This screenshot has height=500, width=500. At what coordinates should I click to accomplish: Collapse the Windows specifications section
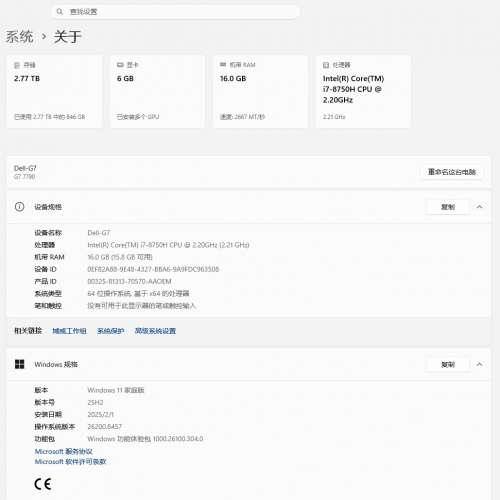479,364
